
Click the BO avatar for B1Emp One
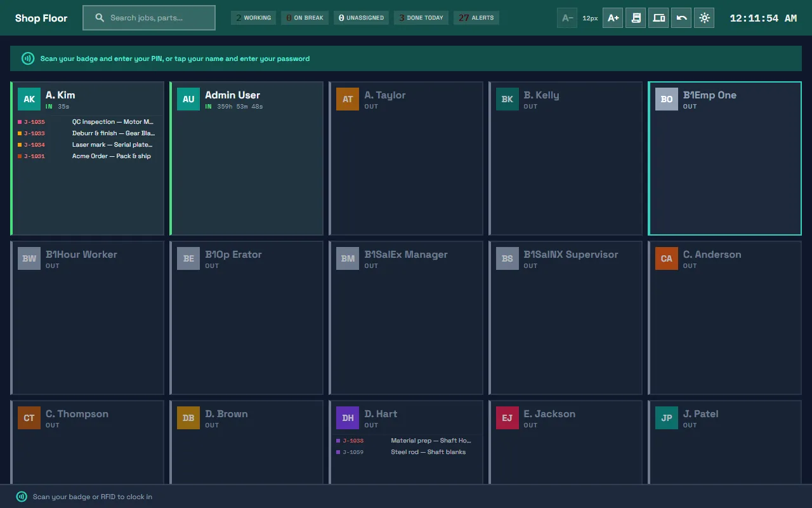(667, 99)
